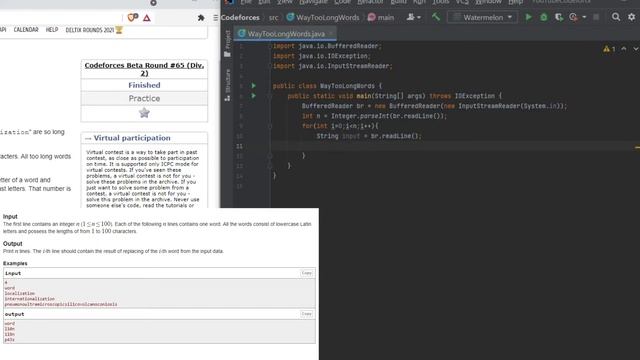640x360 pixels.
Task: Click fold end marker on line 12
Action: pos(270,156)
